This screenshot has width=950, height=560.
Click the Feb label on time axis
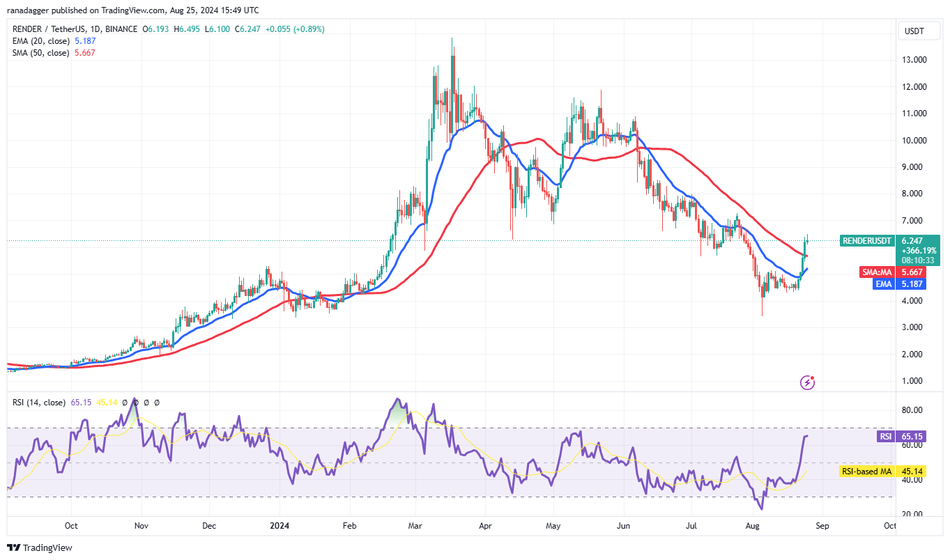click(x=349, y=526)
